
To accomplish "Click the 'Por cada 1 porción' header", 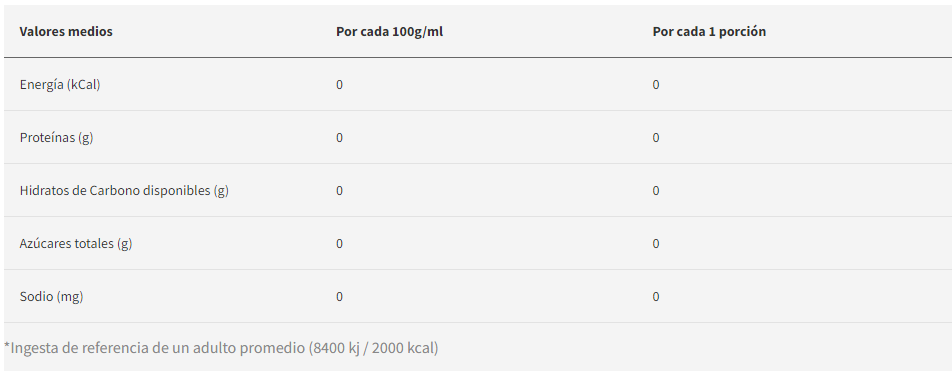I will [709, 32].
